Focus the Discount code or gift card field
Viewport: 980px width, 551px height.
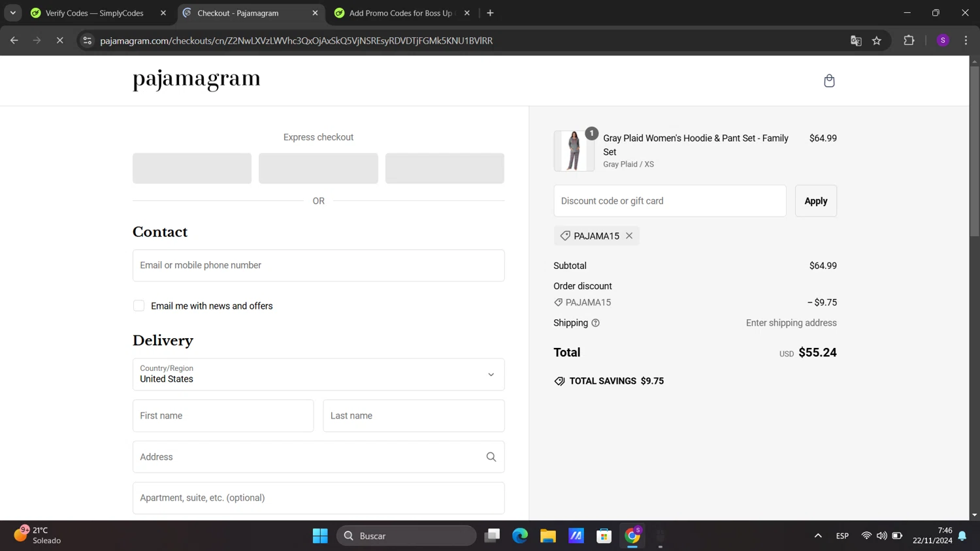[670, 201]
